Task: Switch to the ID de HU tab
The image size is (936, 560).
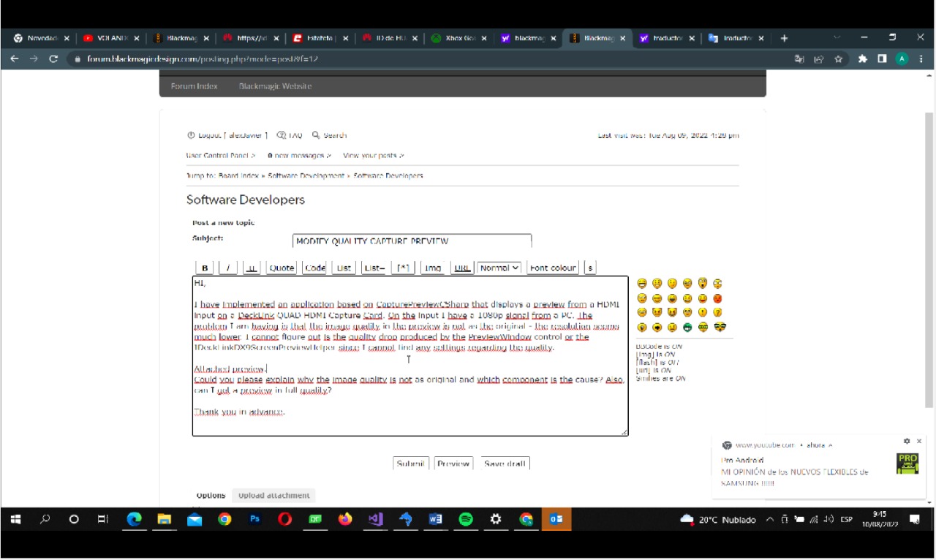Action: pyautogui.click(x=390, y=39)
